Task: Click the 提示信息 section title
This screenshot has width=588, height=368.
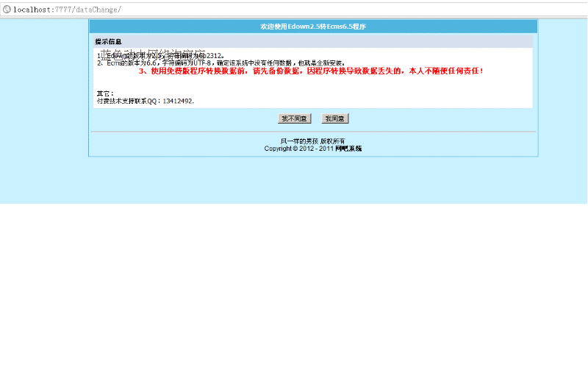Action: pyautogui.click(x=108, y=42)
